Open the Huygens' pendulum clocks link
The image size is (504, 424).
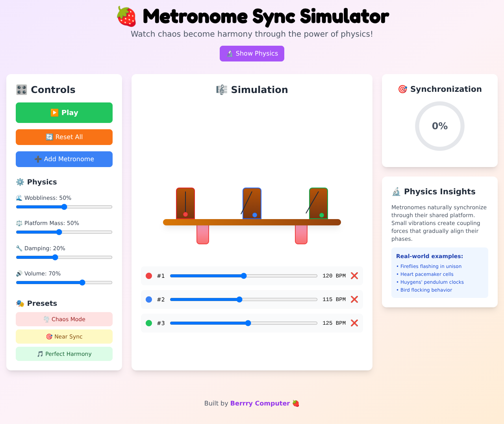tap(432, 282)
